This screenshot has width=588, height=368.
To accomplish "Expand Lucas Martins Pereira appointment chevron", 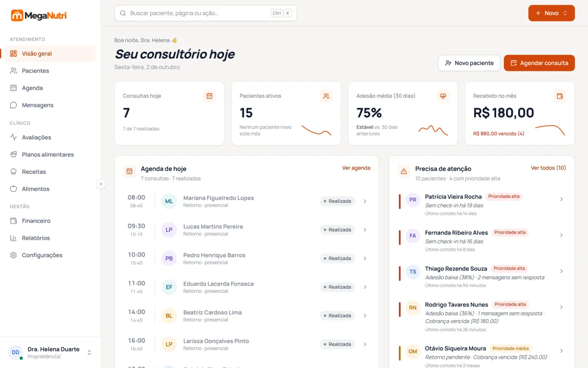I will coord(365,230).
